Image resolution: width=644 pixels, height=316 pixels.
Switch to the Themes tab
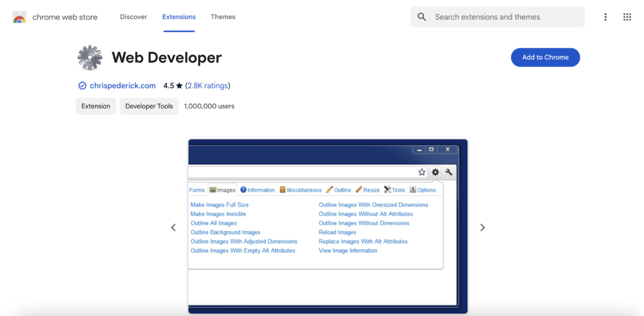point(223,17)
